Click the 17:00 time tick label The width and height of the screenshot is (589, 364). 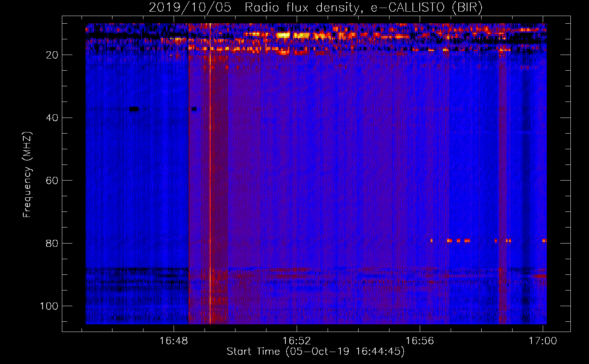coord(543,341)
